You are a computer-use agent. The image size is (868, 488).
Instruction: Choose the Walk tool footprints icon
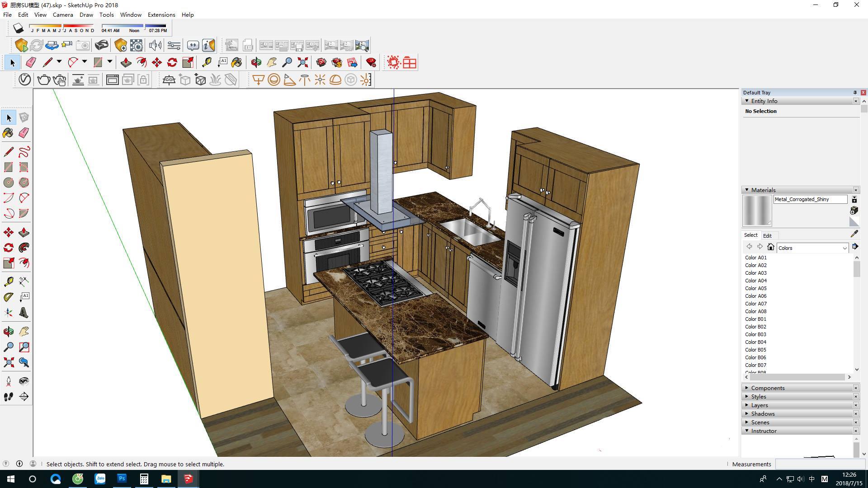tap(8, 397)
